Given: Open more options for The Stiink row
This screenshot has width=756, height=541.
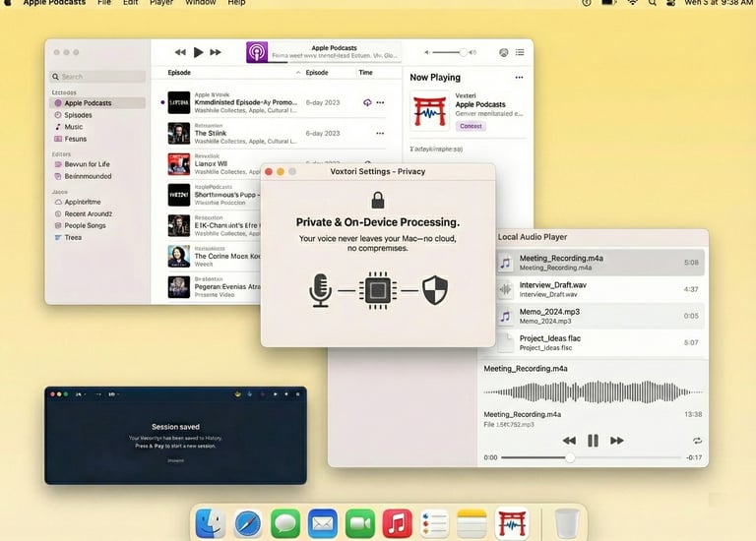Looking at the screenshot, I should click(x=380, y=134).
